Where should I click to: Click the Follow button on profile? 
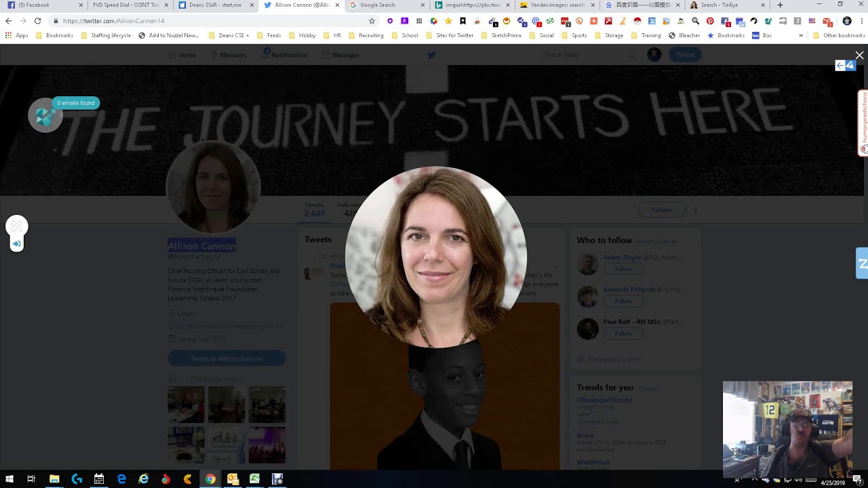click(x=661, y=210)
